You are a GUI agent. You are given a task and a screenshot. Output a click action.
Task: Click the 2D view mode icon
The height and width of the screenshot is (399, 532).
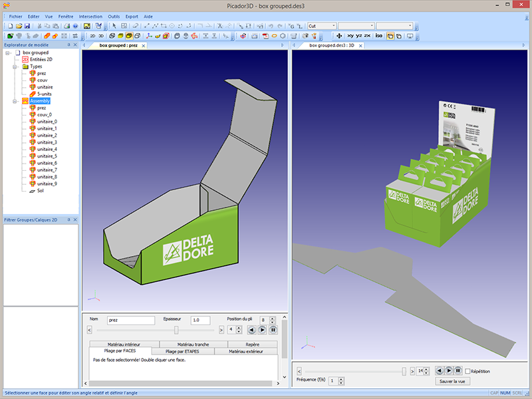pos(93,35)
